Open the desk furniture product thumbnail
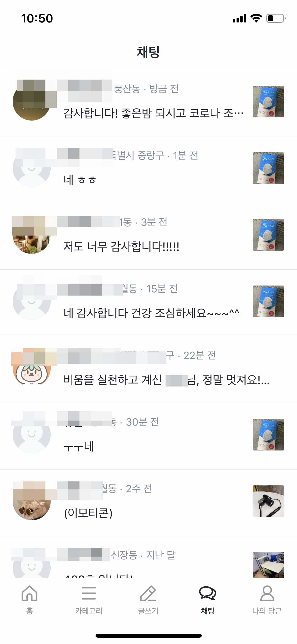This screenshot has width=297, height=644. pos(268,565)
